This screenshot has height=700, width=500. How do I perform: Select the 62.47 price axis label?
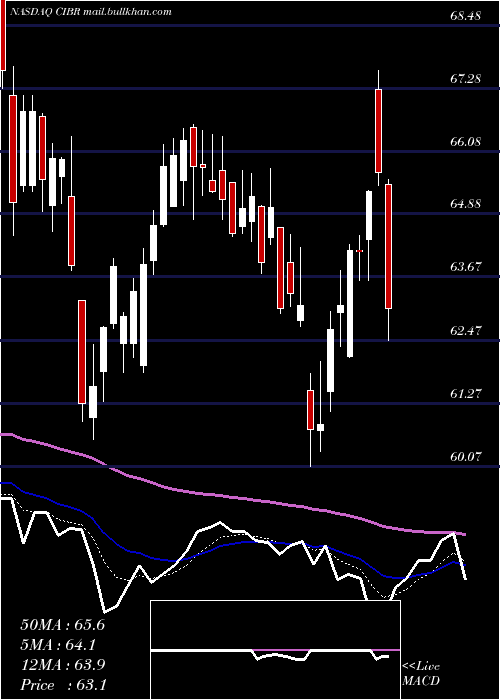click(x=465, y=331)
